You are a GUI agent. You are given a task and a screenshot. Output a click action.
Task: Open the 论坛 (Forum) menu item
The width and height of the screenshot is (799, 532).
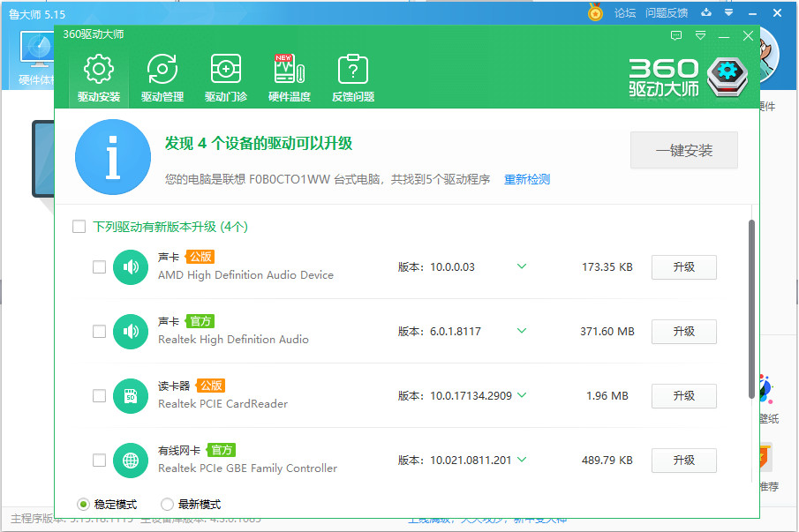point(627,13)
